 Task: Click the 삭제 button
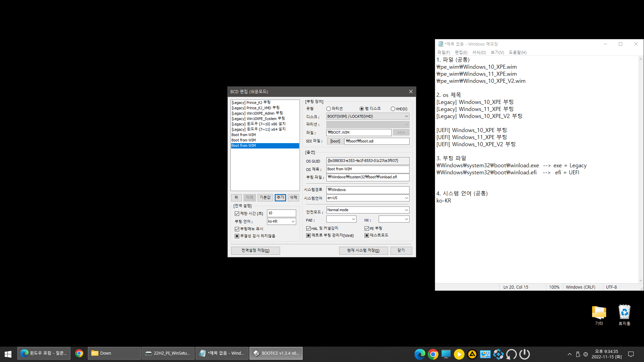click(293, 198)
